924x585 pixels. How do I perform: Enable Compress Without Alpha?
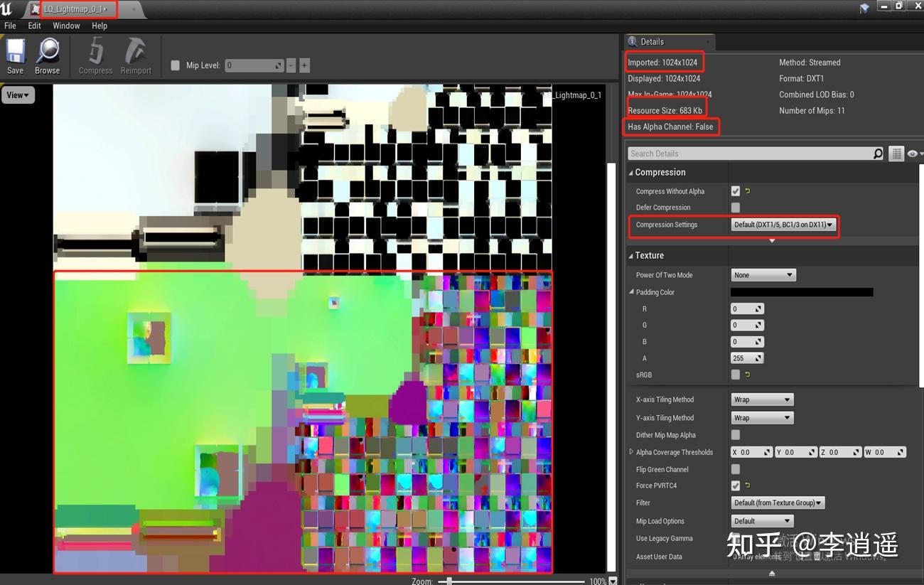pos(737,190)
